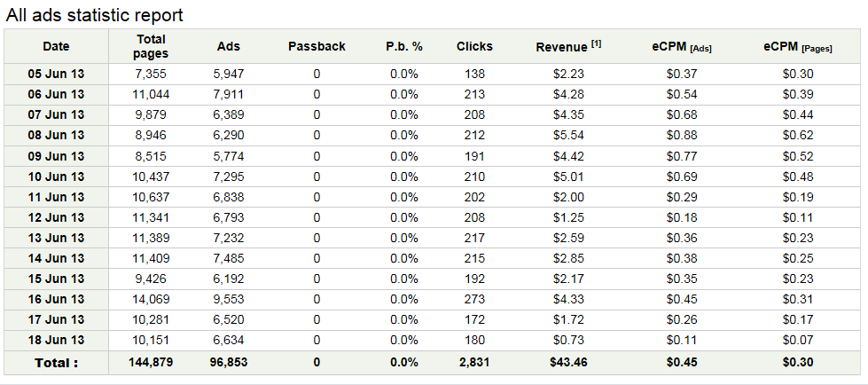Click the total pages value 144,879
Image resolution: width=868 pixels, height=385 pixels.
(x=152, y=362)
